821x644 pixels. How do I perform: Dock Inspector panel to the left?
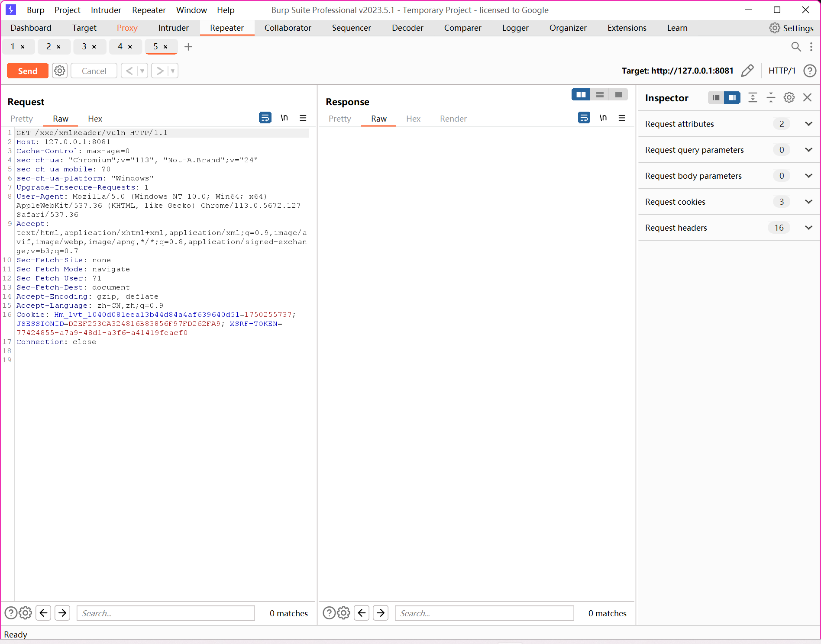click(x=716, y=98)
